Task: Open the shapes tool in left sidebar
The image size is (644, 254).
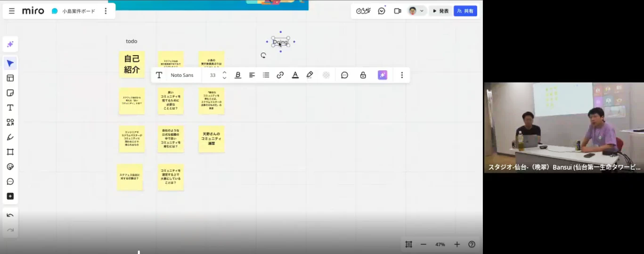Action: [x=10, y=123]
